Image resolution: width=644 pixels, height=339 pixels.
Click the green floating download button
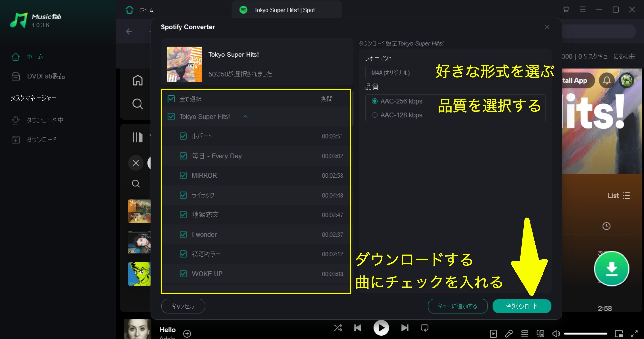click(x=612, y=269)
